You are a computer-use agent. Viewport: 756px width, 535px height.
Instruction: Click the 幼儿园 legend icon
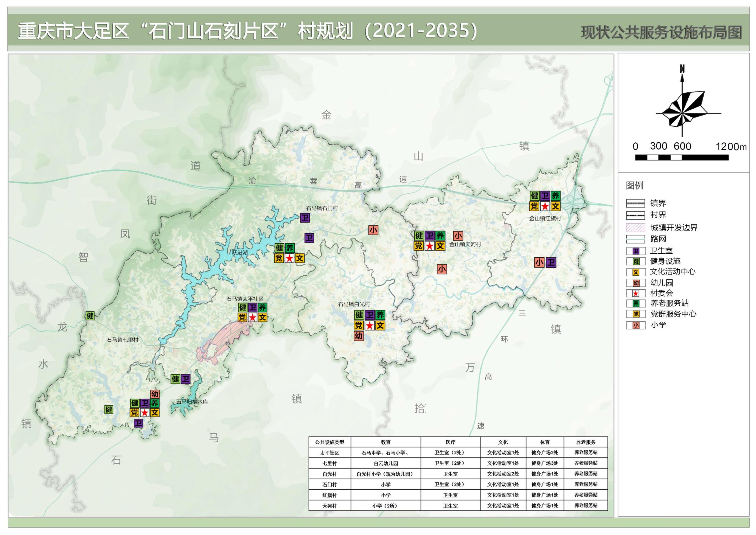pyautogui.click(x=636, y=283)
